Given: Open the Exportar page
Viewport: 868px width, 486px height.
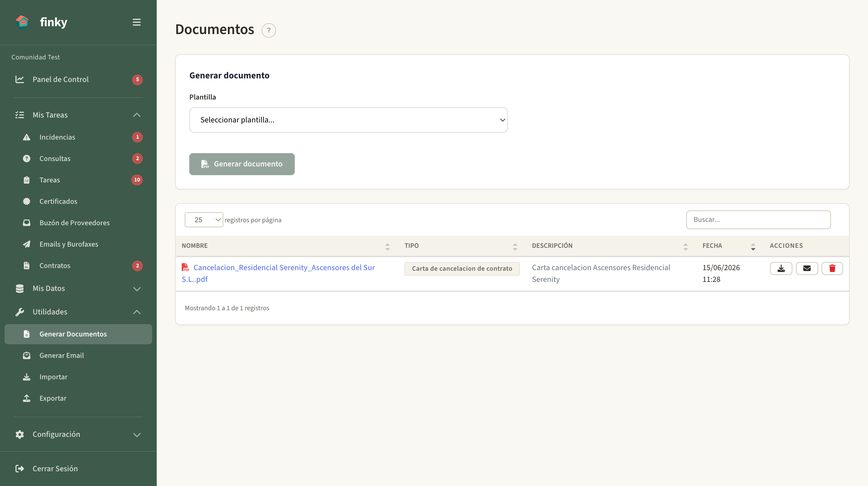Looking at the screenshot, I should pyautogui.click(x=78, y=398).
